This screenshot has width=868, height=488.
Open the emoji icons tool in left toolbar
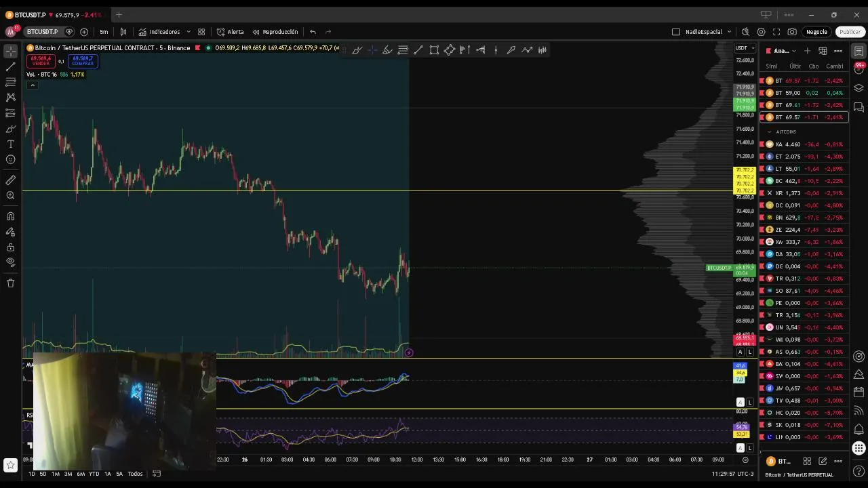click(10, 160)
